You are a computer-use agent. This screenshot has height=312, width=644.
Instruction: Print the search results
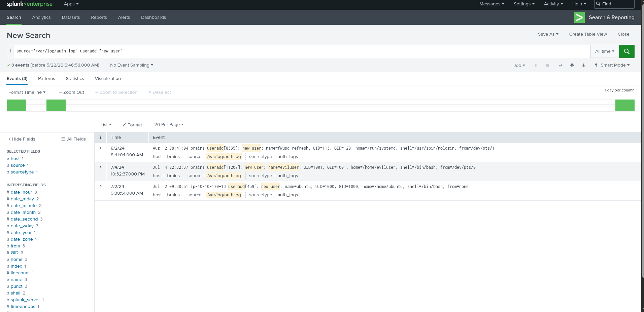[572, 65]
